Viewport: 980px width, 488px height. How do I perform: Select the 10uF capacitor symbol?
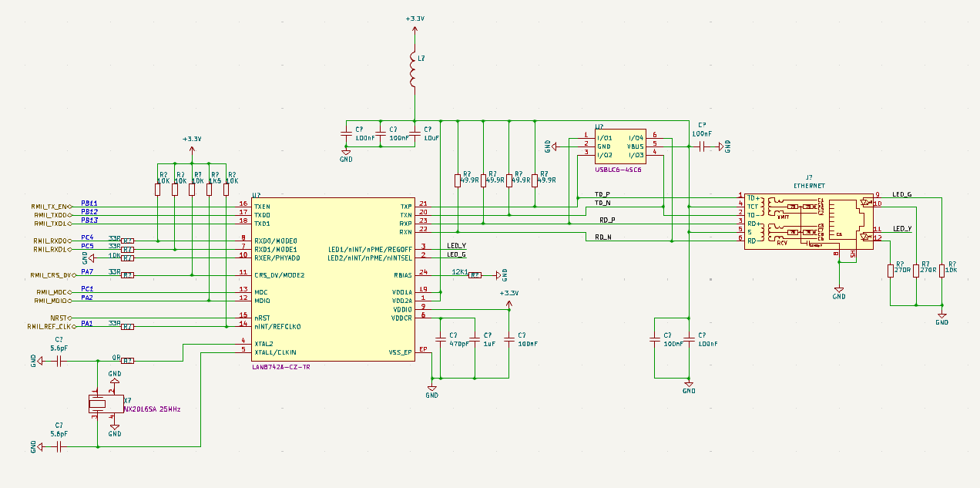tap(414, 133)
